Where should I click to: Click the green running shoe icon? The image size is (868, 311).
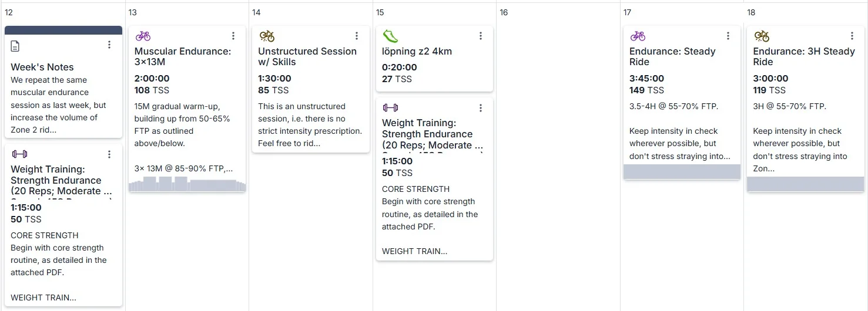tap(390, 36)
